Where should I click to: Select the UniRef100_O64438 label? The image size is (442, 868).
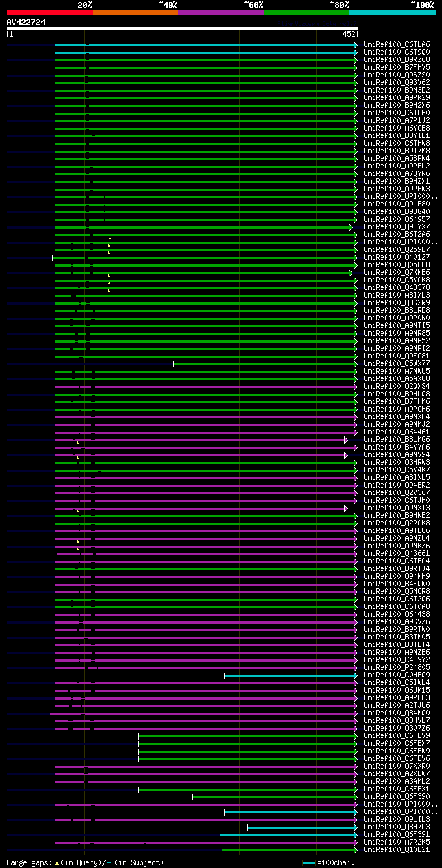click(396, 614)
